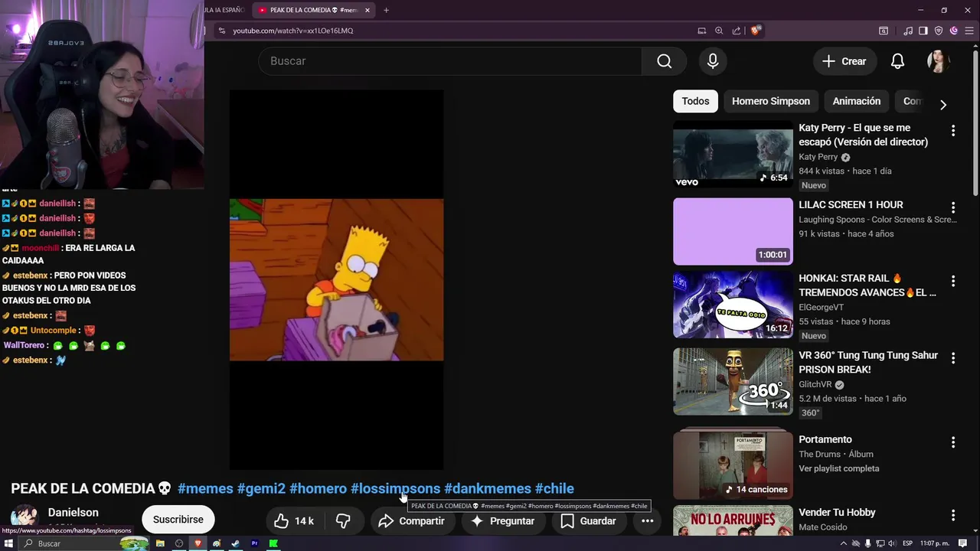Screen dimensions: 980x551
Task: Open Katy Perry video thumbnail
Action: tap(733, 154)
